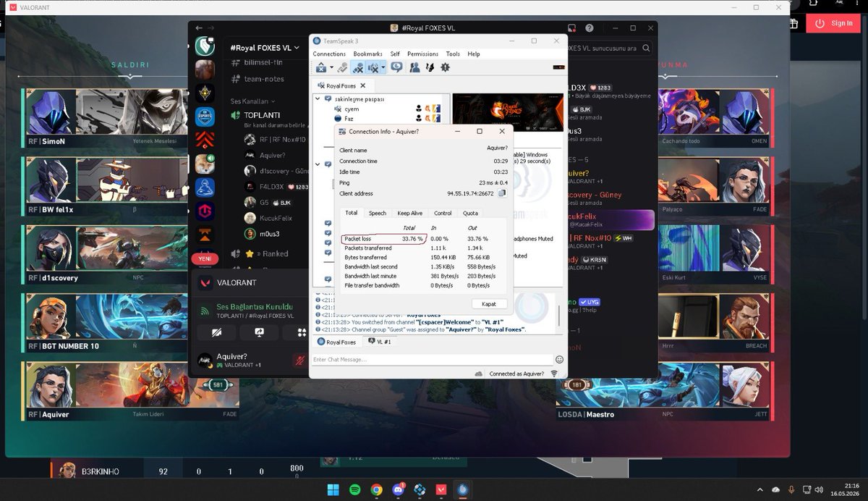Screen dimensions: 868x501
Task: Select user cyem in channel tree
Action: (352, 109)
